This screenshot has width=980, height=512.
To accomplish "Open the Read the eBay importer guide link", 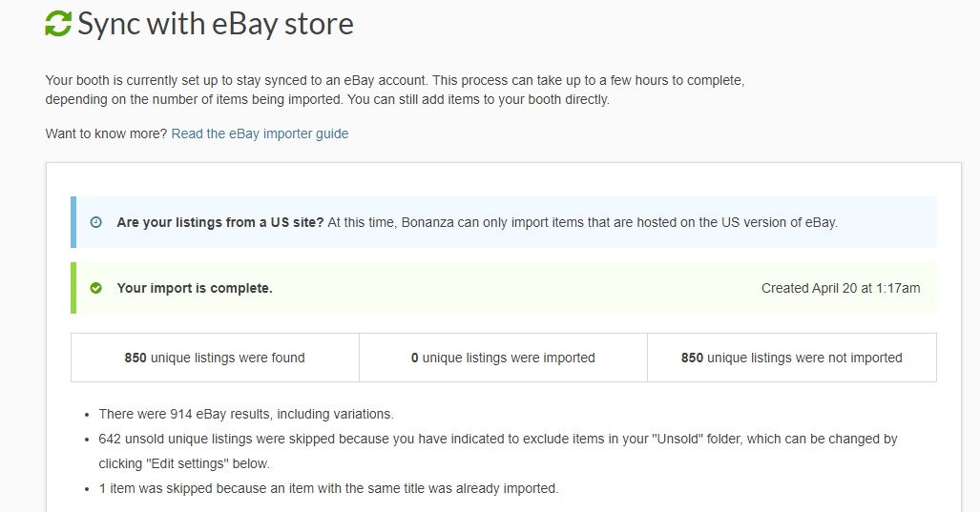I will [260, 133].
